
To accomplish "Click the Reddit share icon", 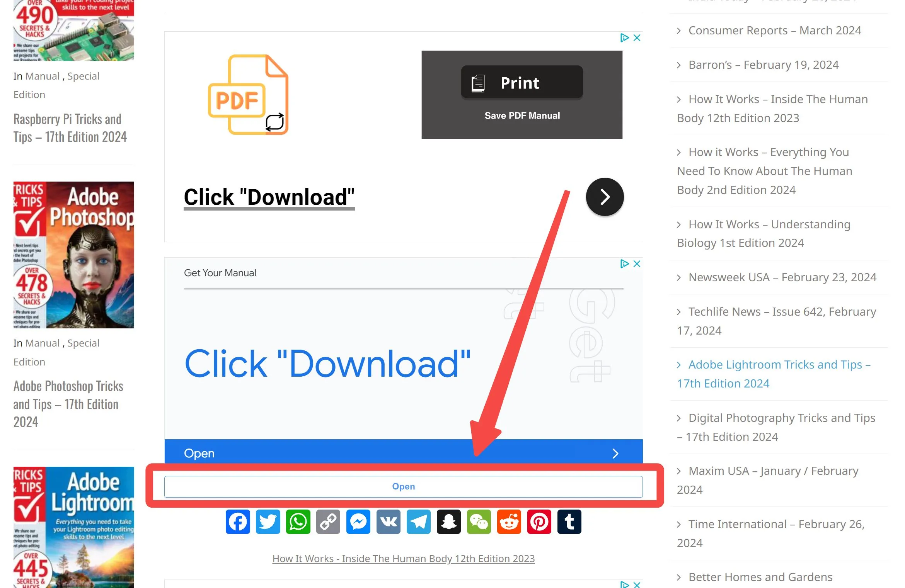I will click(509, 522).
